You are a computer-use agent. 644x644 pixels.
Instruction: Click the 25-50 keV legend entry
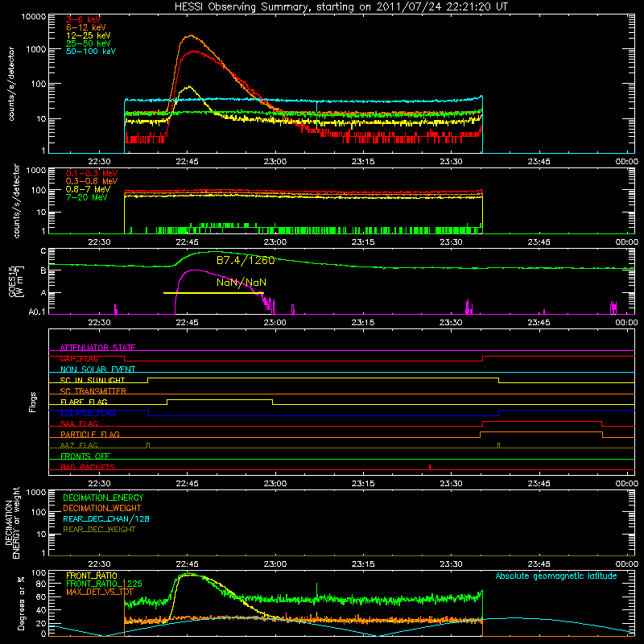pos(88,43)
